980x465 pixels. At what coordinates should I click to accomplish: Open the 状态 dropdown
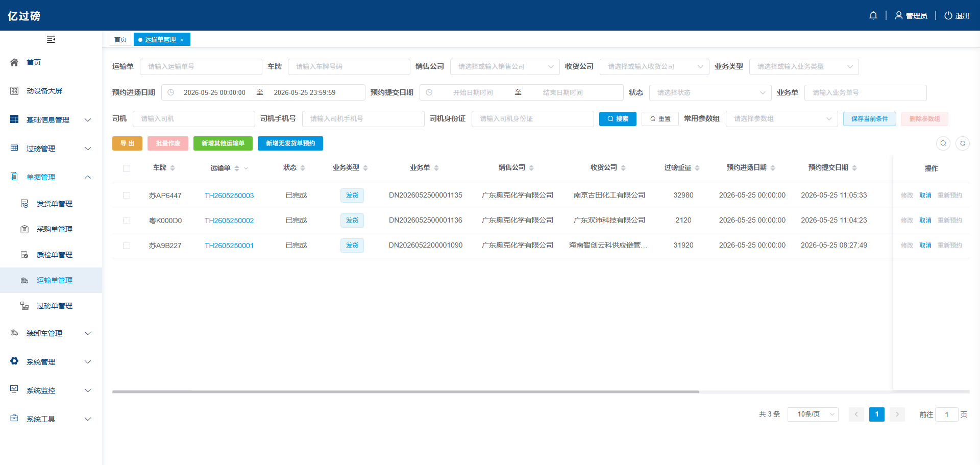[x=710, y=93]
